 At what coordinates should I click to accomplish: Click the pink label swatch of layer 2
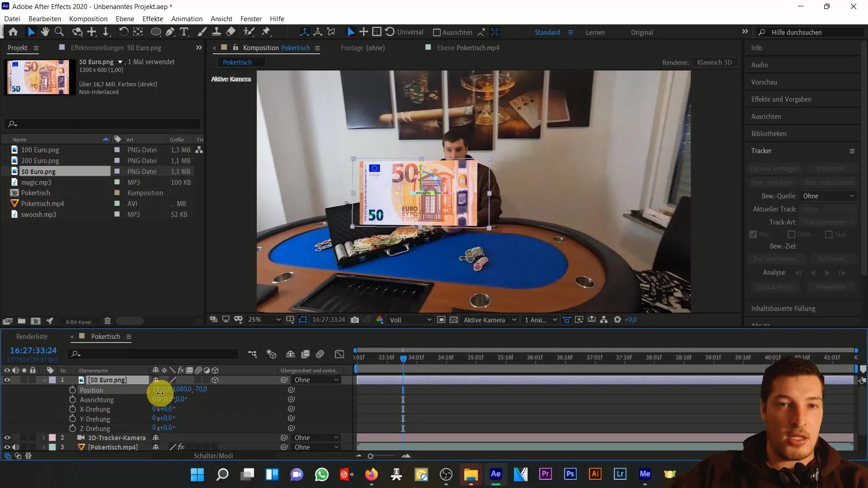(52, 438)
